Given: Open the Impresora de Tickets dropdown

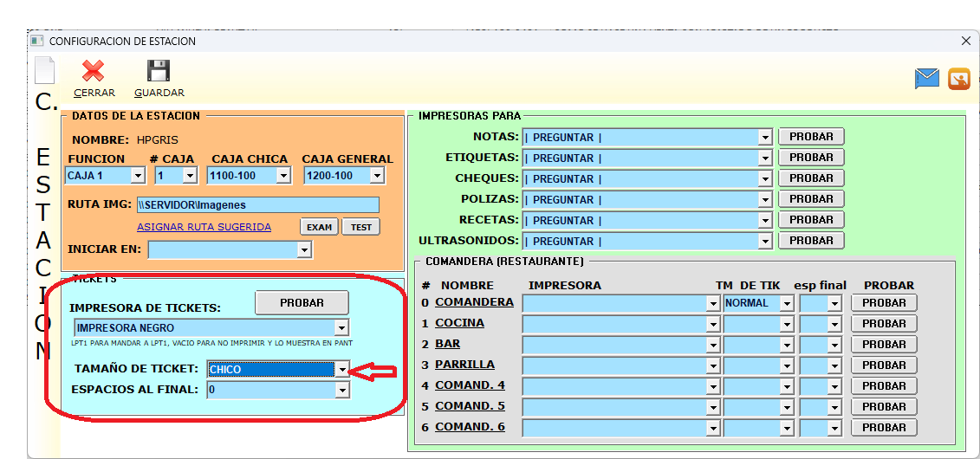Looking at the screenshot, I should point(341,328).
